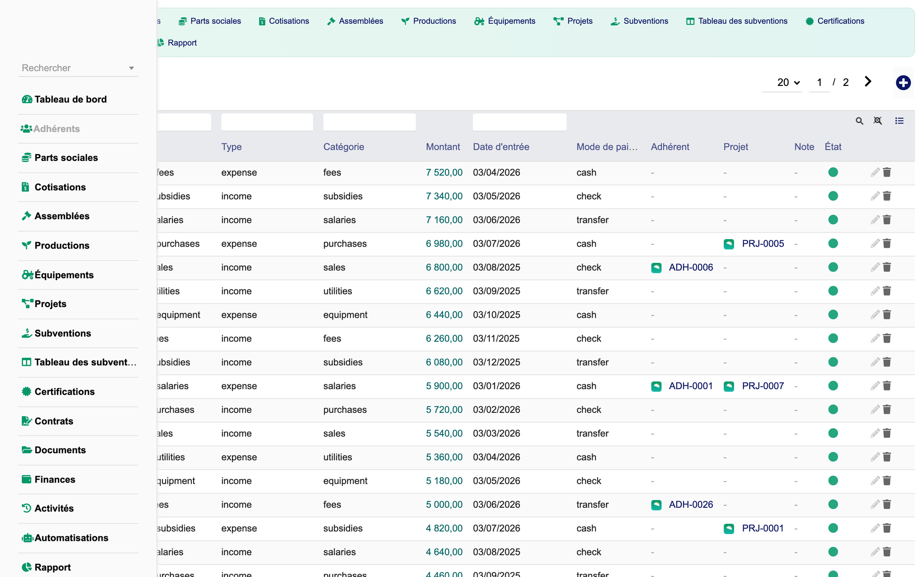The width and height of the screenshot is (924, 577).
Task: Open Tableau des subventions top tab
Action: click(x=736, y=21)
